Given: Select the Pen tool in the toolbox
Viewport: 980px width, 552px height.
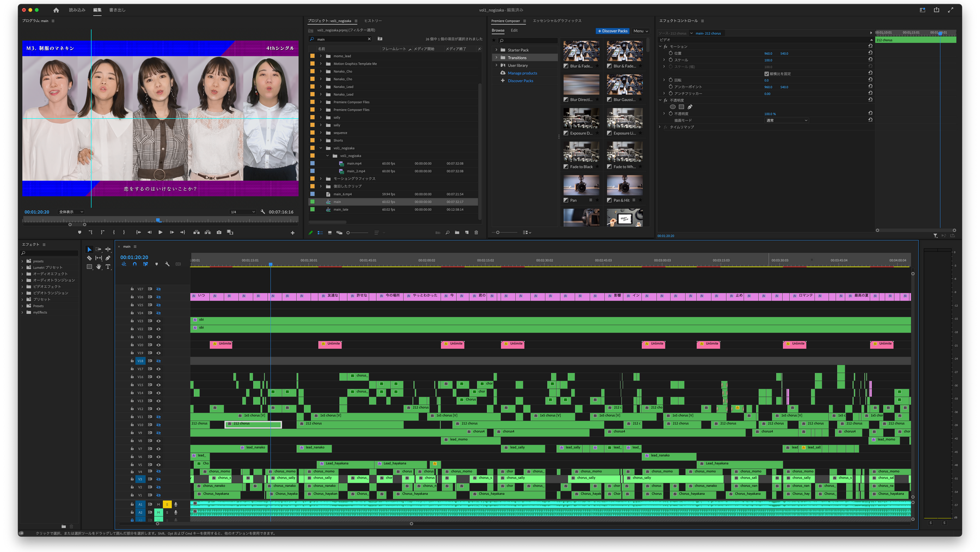Looking at the screenshot, I should click(x=108, y=258).
